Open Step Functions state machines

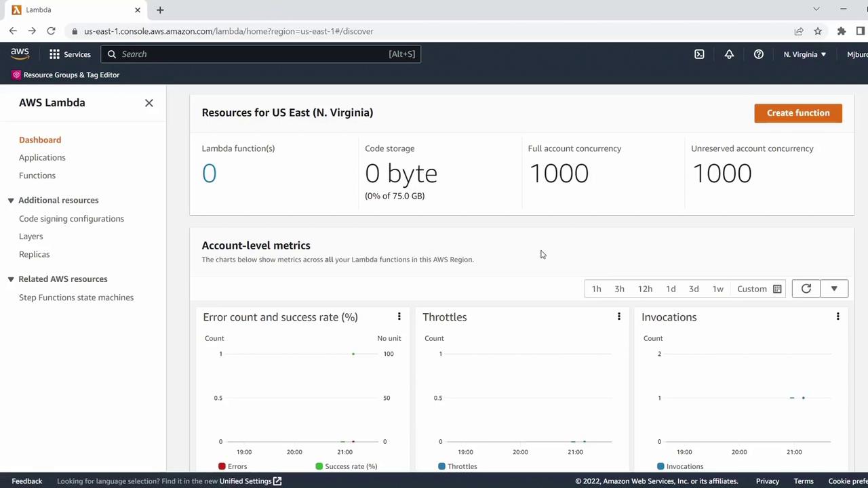pyautogui.click(x=76, y=298)
